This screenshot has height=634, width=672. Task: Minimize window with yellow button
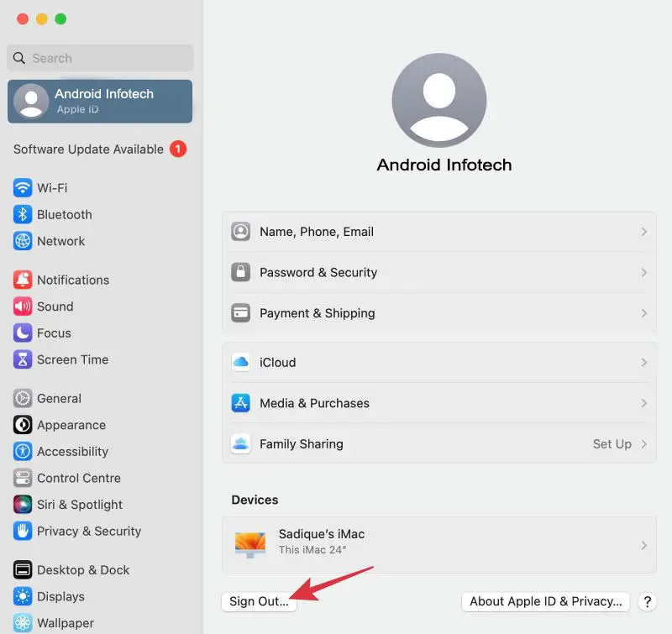[41, 18]
